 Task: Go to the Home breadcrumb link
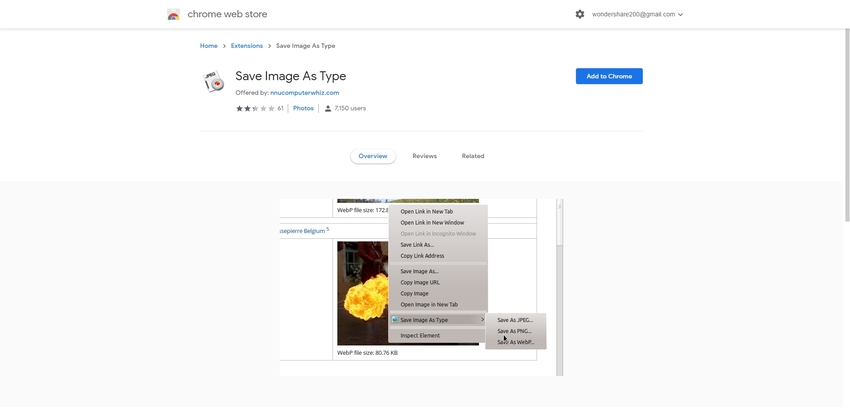(x=208, y=46)
